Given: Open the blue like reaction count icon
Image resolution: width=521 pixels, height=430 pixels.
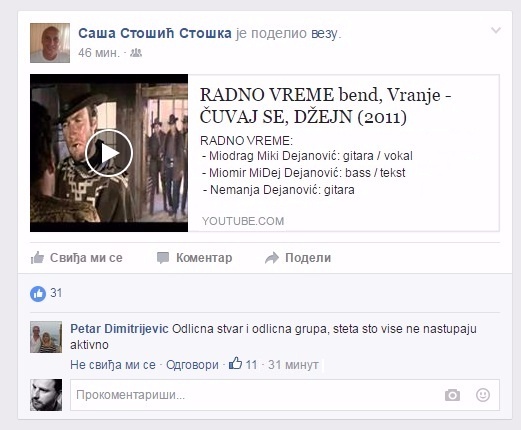Looking at the screenshot, I should [x=38, y=294].
